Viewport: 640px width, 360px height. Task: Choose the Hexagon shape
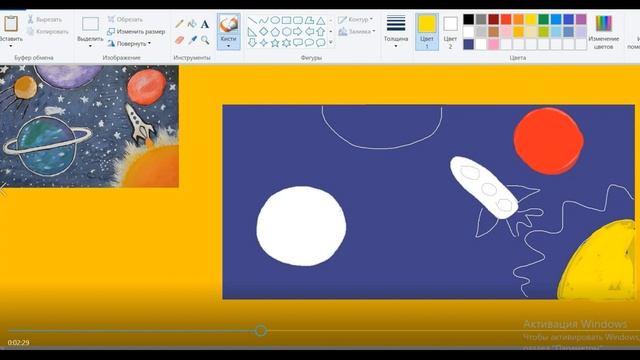(287, 31)
